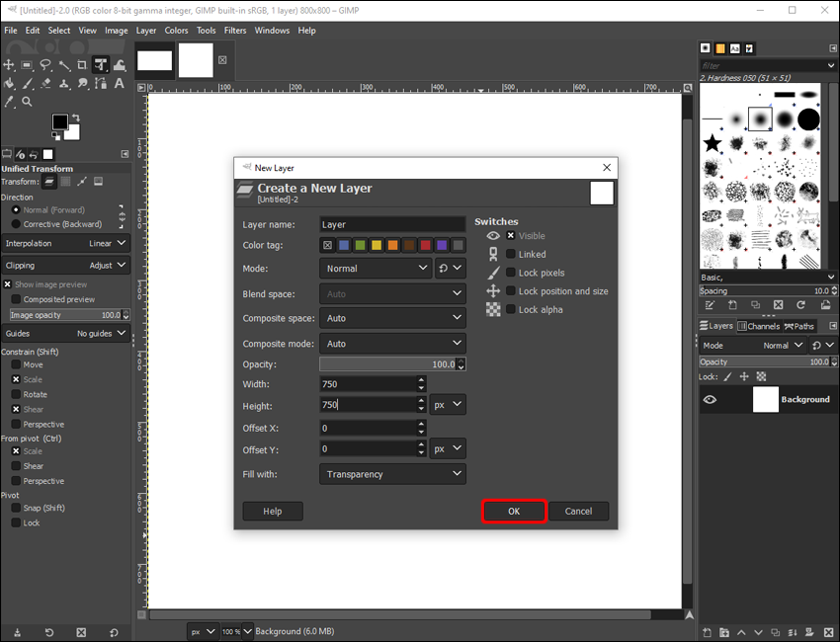
Task: Click the Layer name input field
Action: point(392,224)
